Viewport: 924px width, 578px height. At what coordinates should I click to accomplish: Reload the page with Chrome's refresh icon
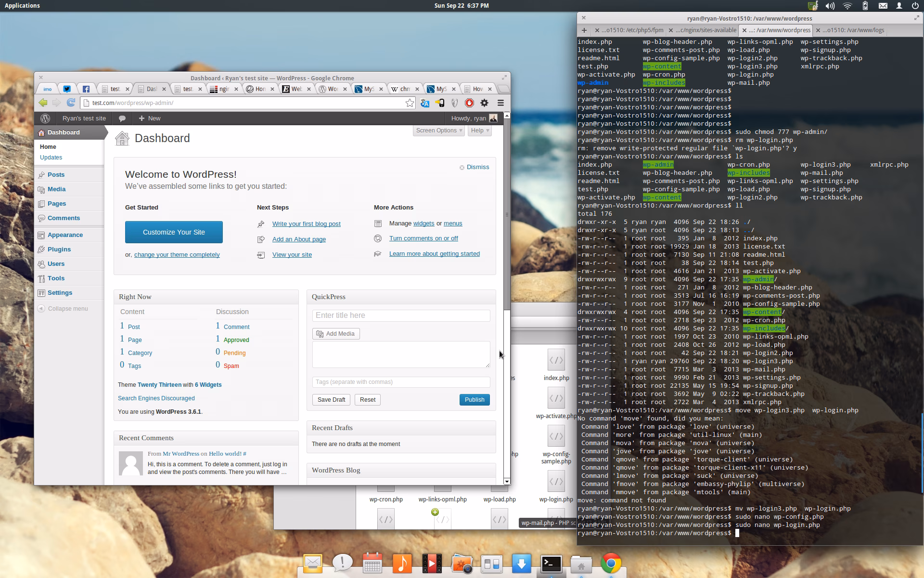71,103
